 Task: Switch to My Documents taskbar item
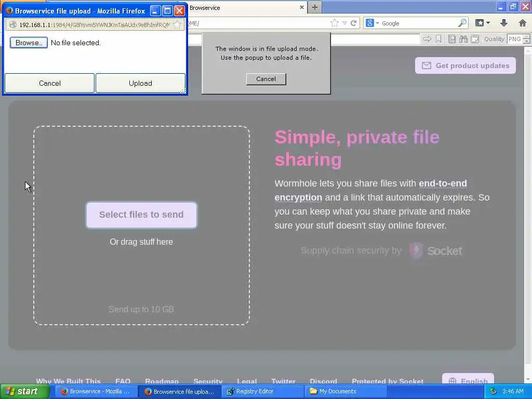click(345, 392)
